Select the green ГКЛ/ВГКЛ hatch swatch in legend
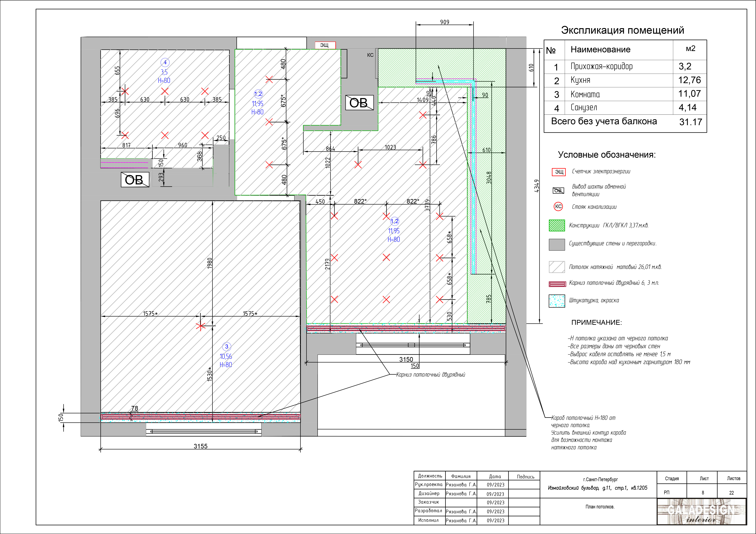This screenshot has height=534, width=756. (x=557, y=225)
